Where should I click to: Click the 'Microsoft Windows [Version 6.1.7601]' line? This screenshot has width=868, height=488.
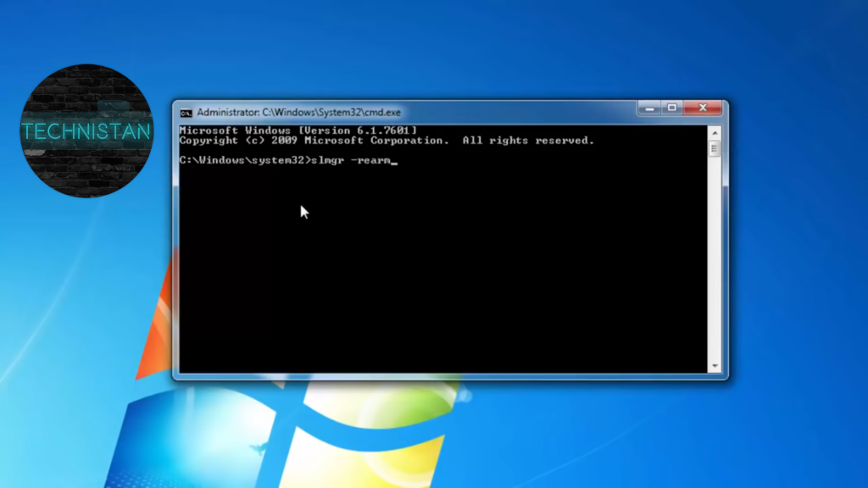(298, 130)
